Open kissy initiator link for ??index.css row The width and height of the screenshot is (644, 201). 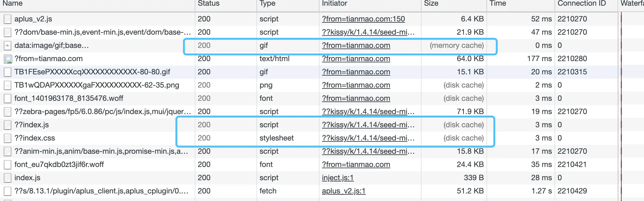coord(368,138)
